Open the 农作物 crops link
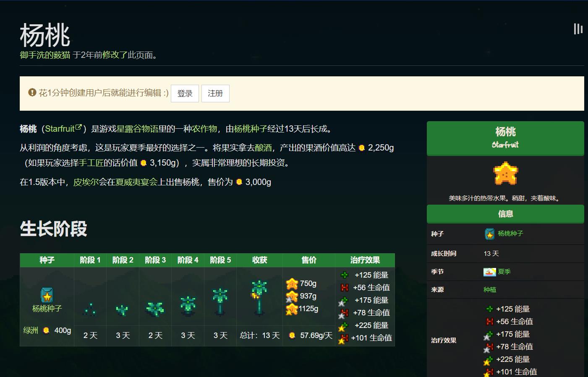The width and height of the screenshot is (588, 377). pyautogui.click(x=204, y=129)
